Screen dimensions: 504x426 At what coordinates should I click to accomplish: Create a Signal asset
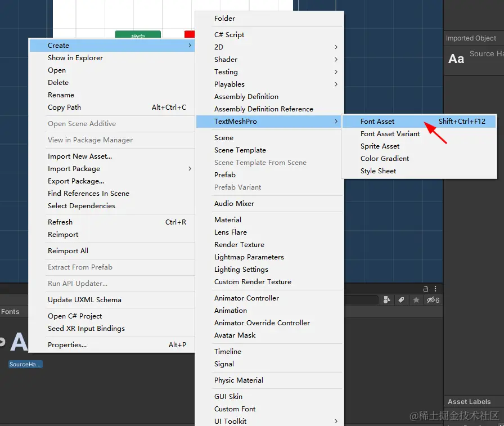click(269, 364)
